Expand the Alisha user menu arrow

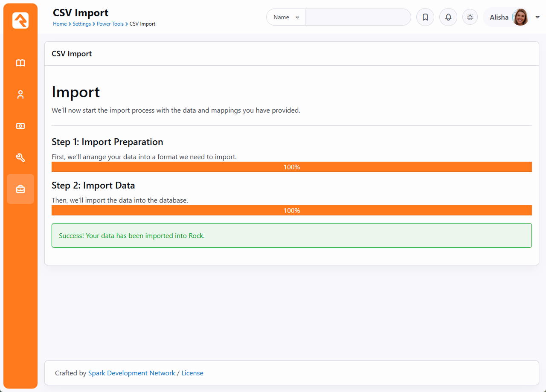pos(537,17)
